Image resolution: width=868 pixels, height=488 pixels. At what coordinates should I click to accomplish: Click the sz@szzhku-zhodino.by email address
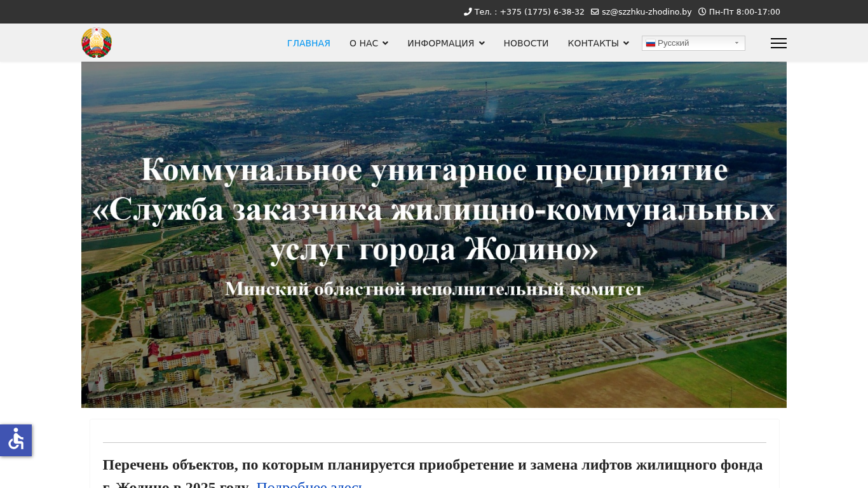point(646,11)
